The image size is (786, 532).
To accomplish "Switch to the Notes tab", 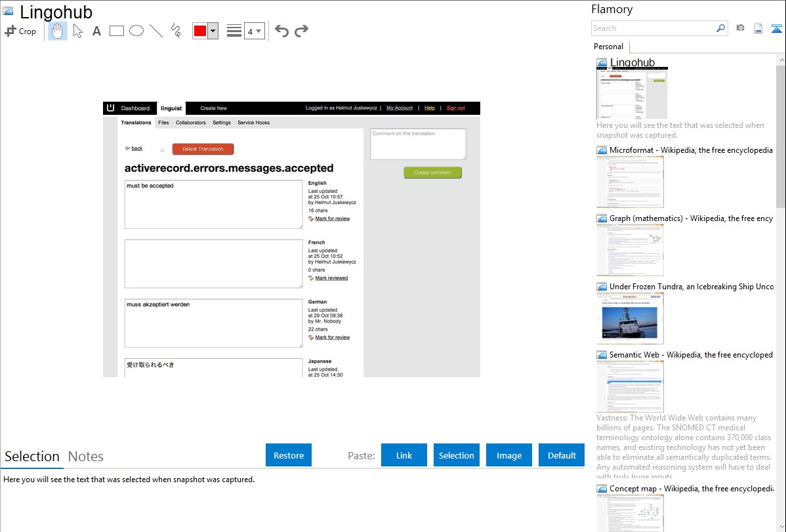I will coord(86,457).
